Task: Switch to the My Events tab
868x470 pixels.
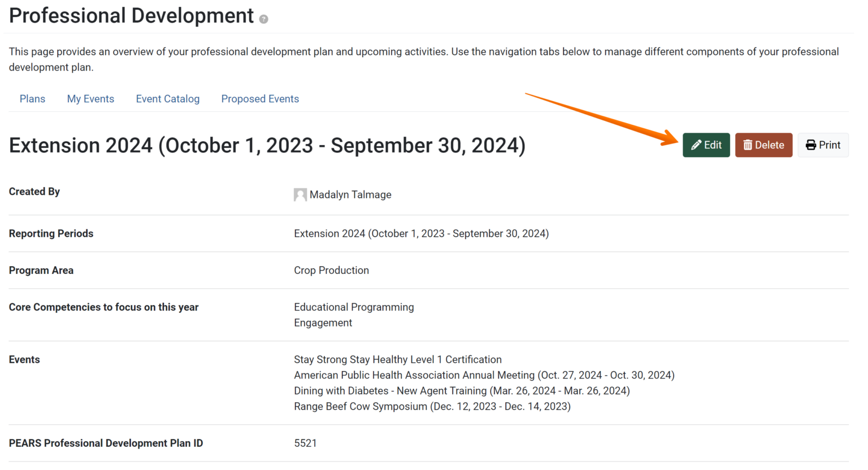Action: (x=90, y=98)
